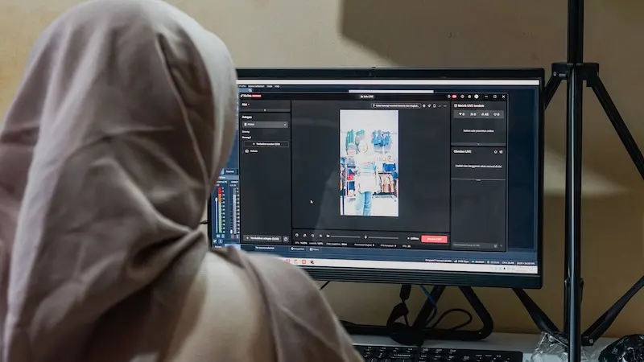Image resolution: width=644 pixels, height=362 pixels.
Task: Click the round settings icon right of tip banner
Action: click(424, 106)
